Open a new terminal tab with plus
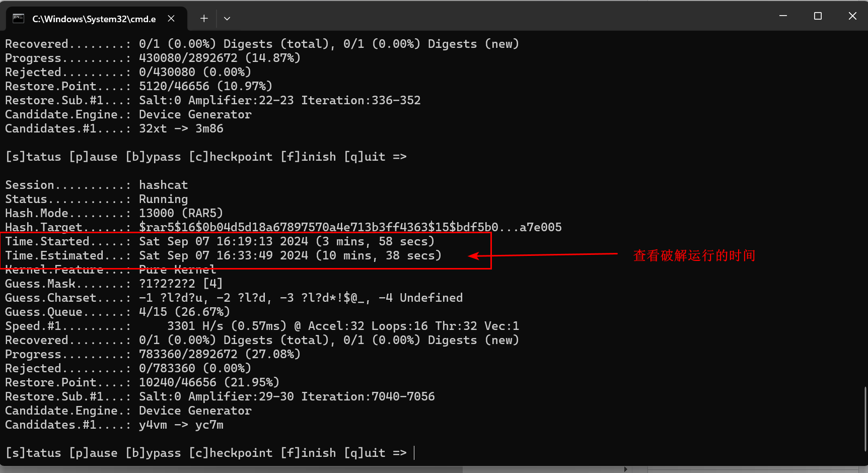Viewport: 868px width, 473px height. (x=204, y=19)
